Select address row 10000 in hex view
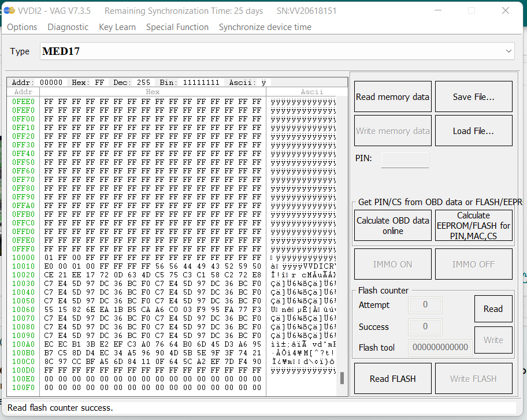The height and width of the screenshot is (420, 527). click(x=23, y=258)
